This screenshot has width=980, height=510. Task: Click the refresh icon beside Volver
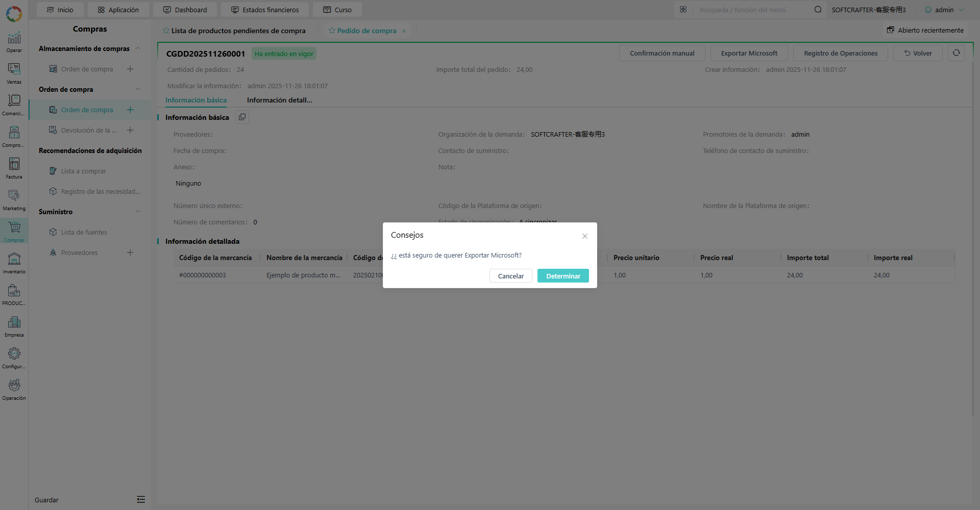pos(956,53)
